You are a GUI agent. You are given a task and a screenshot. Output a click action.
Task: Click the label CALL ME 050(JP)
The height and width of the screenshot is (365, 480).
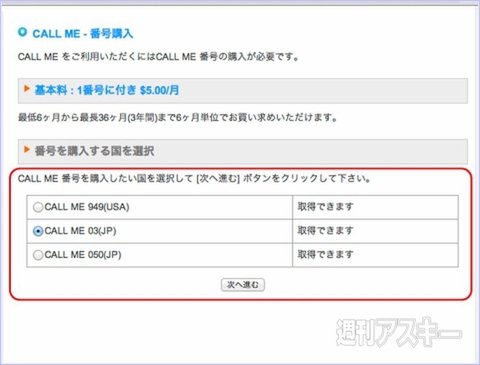point(83,255)
